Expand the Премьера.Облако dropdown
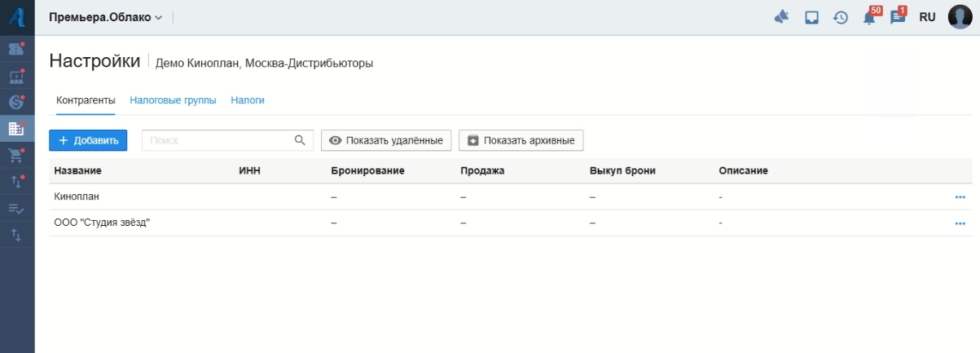 click(x=106, y=17)
